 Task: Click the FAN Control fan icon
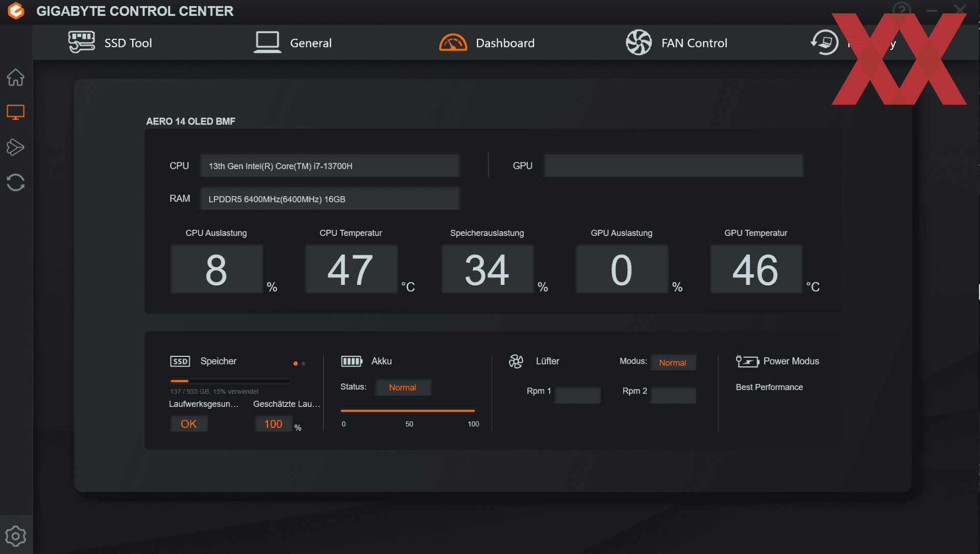639,42
